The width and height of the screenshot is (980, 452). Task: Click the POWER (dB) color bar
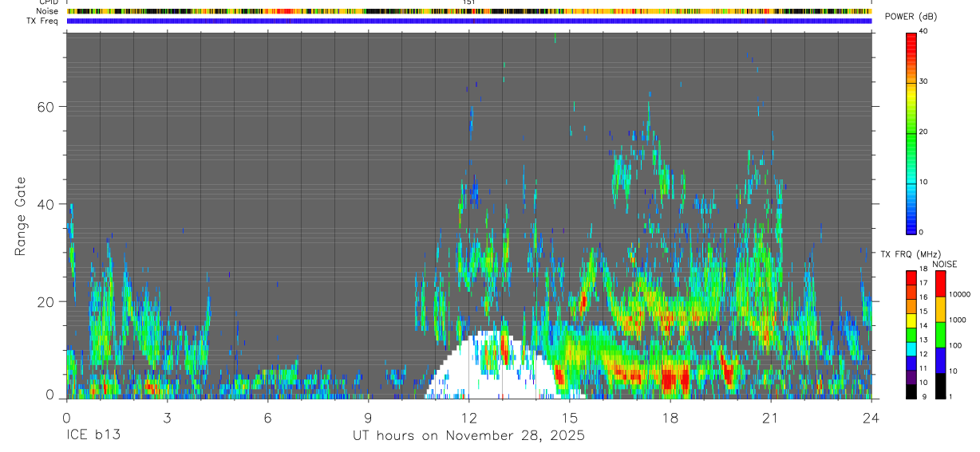coord(911,132)
